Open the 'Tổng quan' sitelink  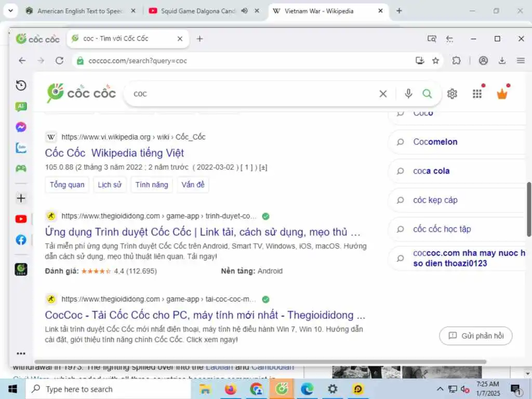coord(67,184)
